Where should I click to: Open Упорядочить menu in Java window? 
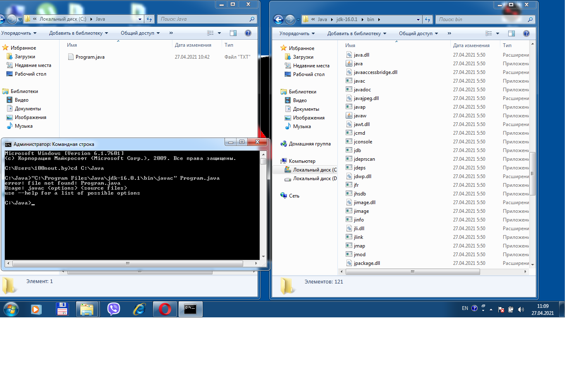tap(19, 33)
